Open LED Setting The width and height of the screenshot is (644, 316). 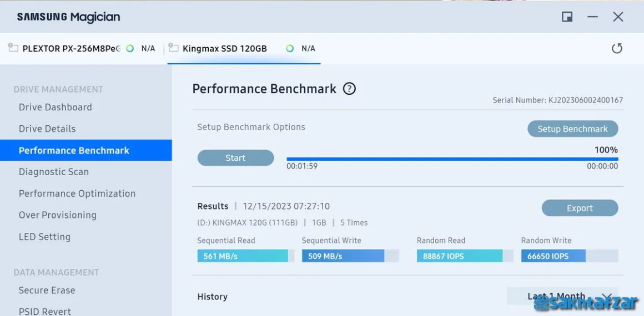click(45, 237)
